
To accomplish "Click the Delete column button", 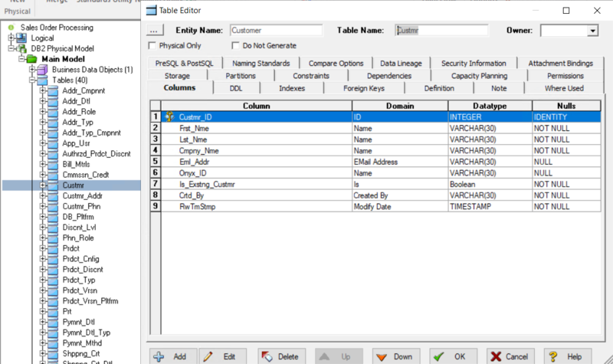I will pyautogui.click(x=281, y=356).
